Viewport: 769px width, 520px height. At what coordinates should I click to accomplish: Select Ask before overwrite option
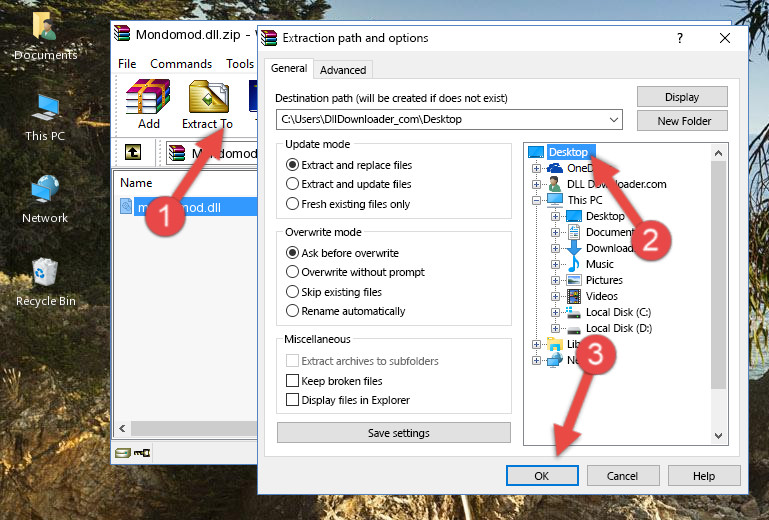tap(342, 253)
